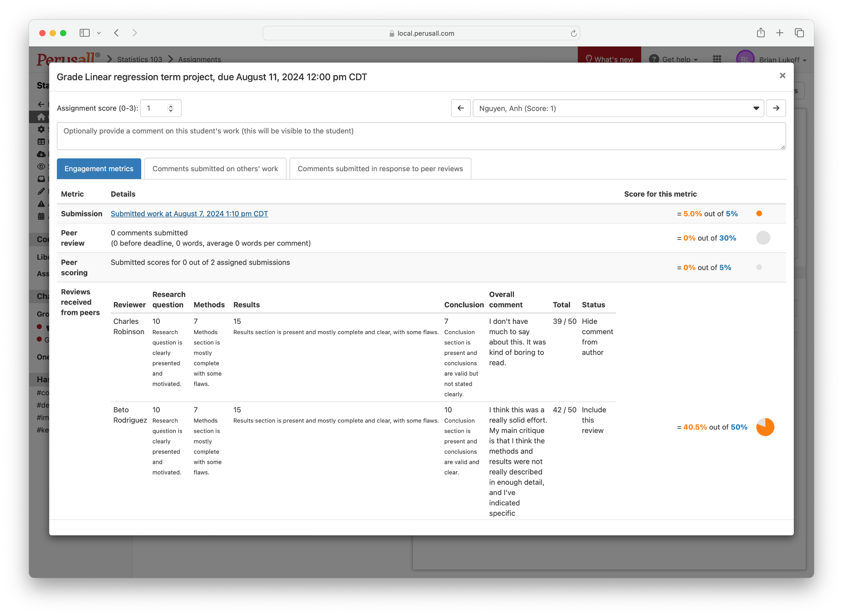This screenshot has height=616, width=843.
Task: Switch to Comments submitted on others' work tab
Action: coord(215,169)
